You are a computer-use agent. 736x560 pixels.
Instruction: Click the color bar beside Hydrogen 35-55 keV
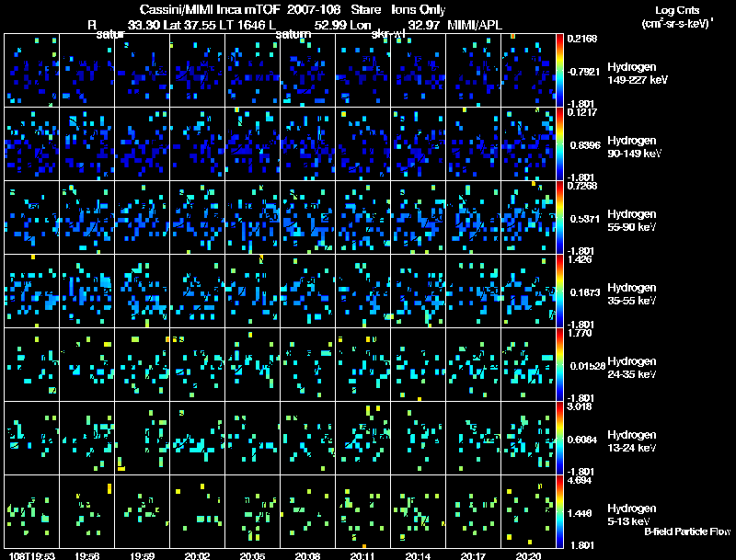click(559, 291)
